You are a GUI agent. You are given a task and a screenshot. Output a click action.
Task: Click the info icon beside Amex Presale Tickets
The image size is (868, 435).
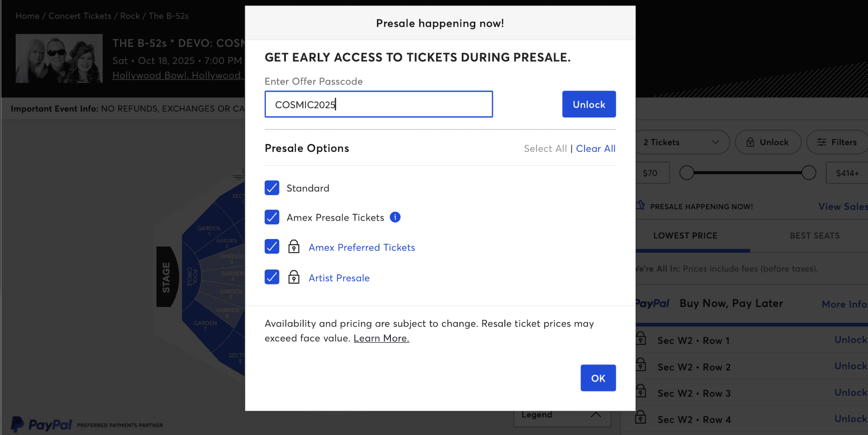click(x=395, y=217)
